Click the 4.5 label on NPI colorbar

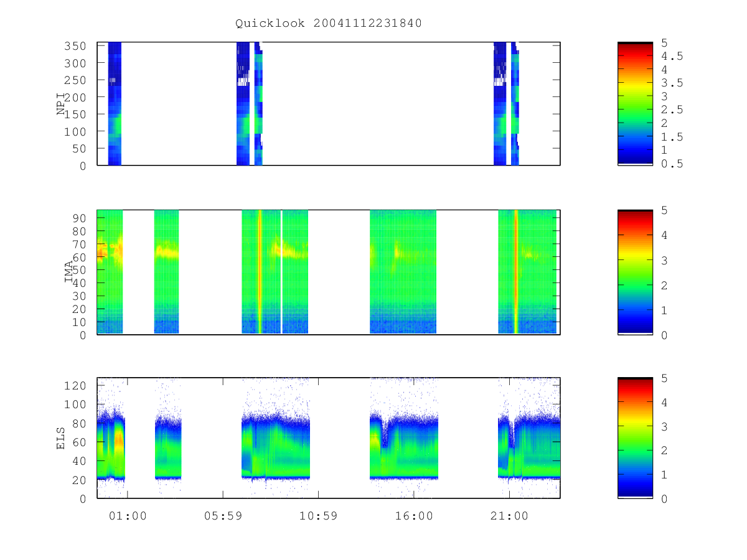pos(672,56)
